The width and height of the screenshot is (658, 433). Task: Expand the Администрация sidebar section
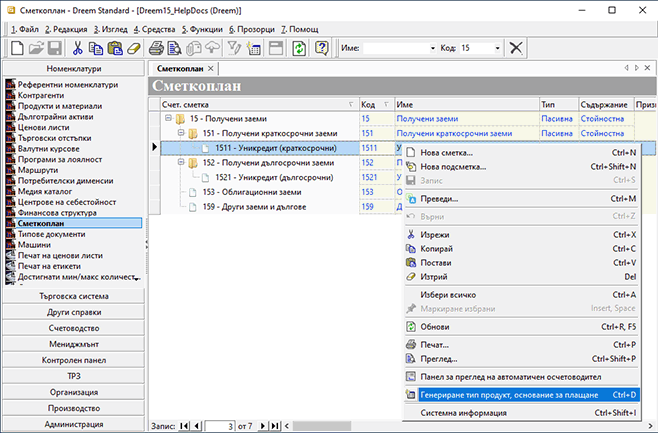pos(73,424)
